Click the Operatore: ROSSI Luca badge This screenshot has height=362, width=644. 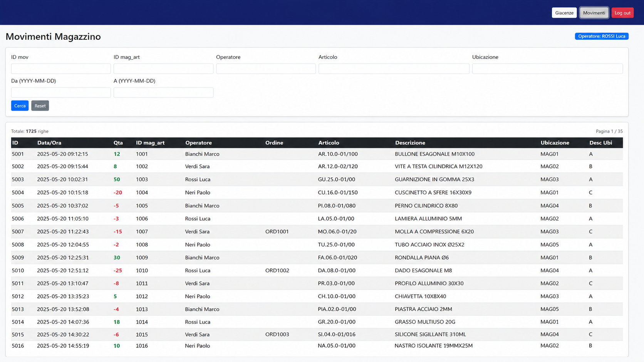coord(602,36)
